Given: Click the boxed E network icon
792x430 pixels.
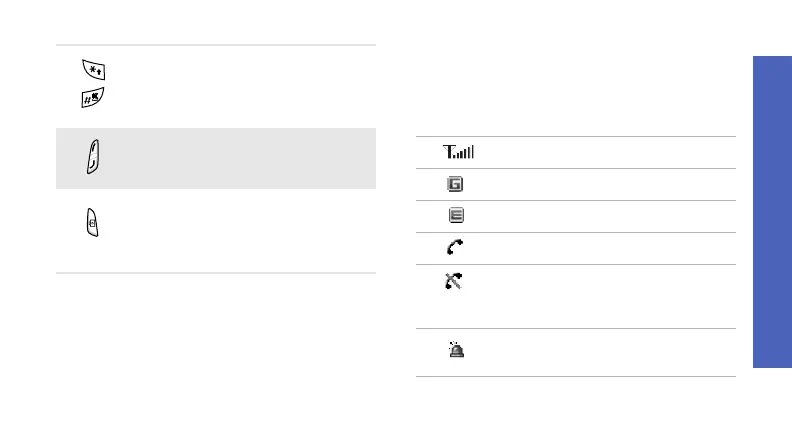Looking at the screenshot, I should (x=456, y=217).
